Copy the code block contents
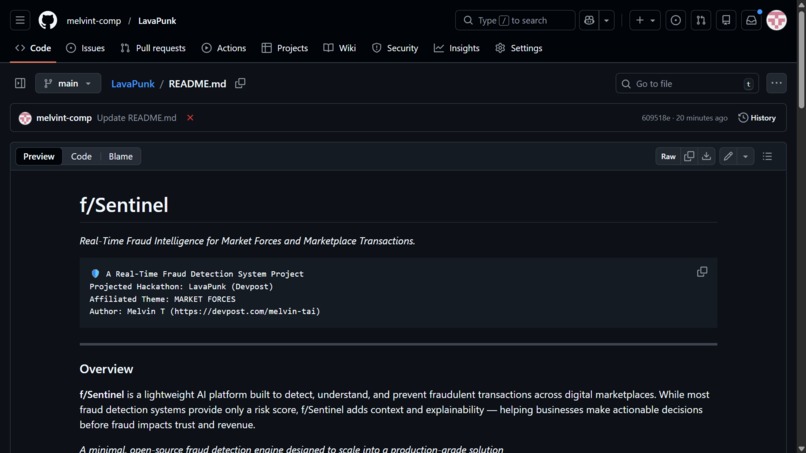This screenshot has height=453, width=806. coord(702,272)
